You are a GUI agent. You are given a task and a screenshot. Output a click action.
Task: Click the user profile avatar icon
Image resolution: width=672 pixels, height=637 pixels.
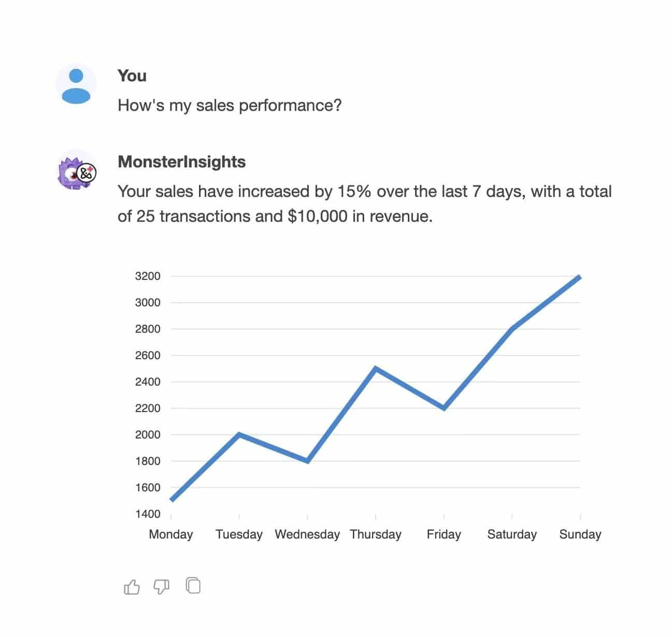click(x=76, y=84)
